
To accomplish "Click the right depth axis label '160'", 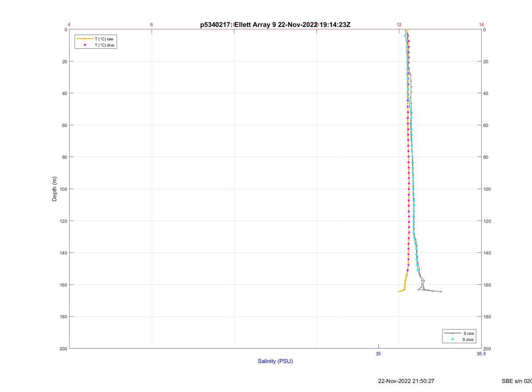I will (487, 285).
